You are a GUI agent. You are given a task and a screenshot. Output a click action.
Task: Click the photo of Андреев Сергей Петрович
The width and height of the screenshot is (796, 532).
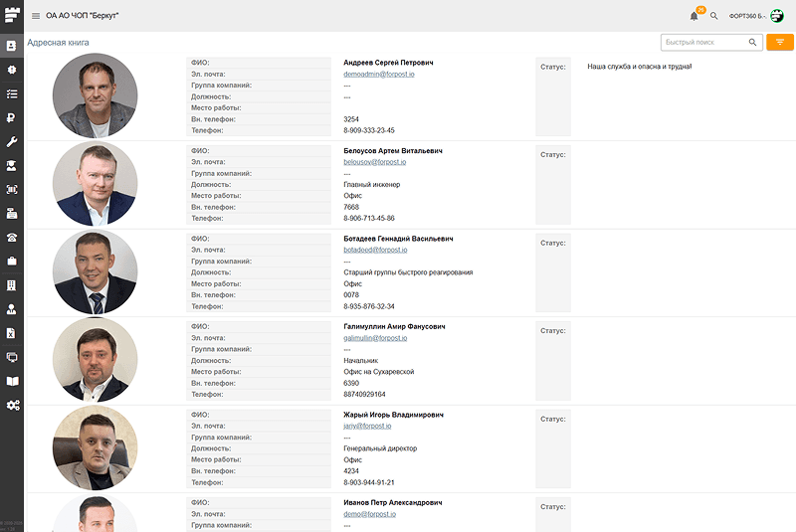pyautogui.click(x=95, y=95)
